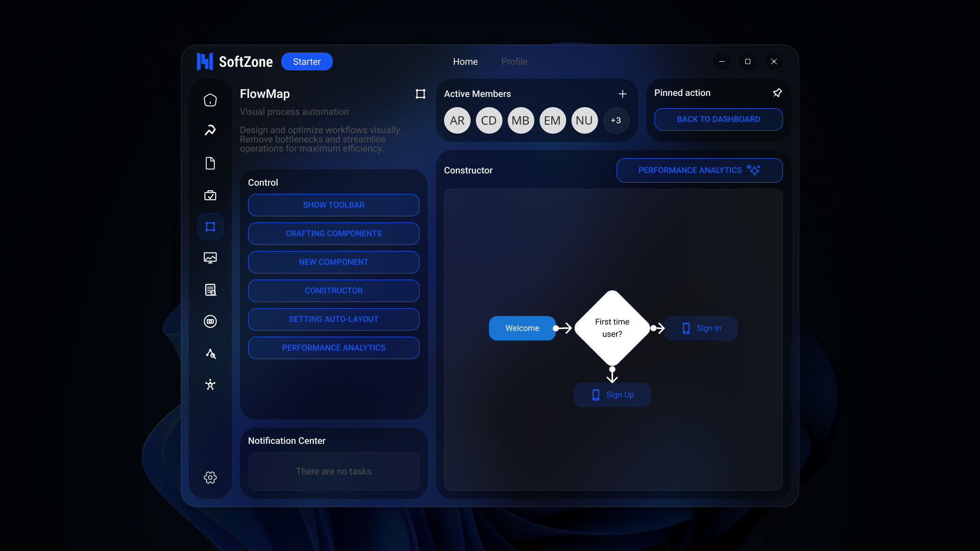Open the analytics chart icon in the sidebar

pyautogui.click(x=210, y=258)
